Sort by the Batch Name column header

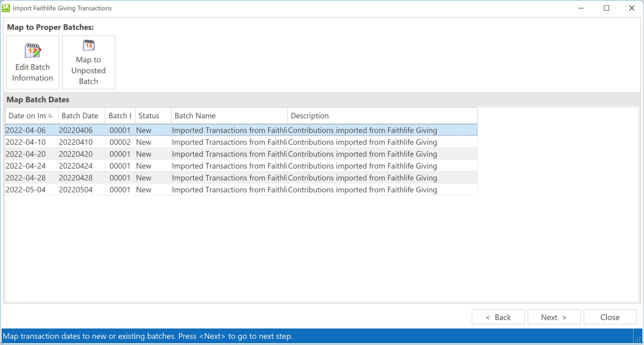229,116
